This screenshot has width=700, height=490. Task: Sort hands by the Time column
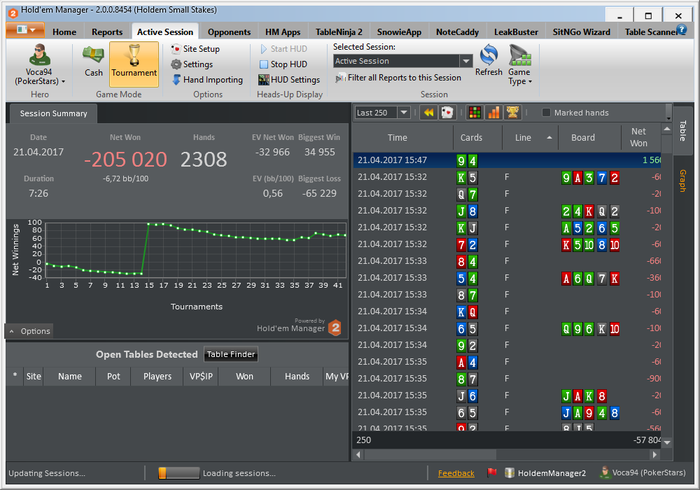click(x=403, y=137)
